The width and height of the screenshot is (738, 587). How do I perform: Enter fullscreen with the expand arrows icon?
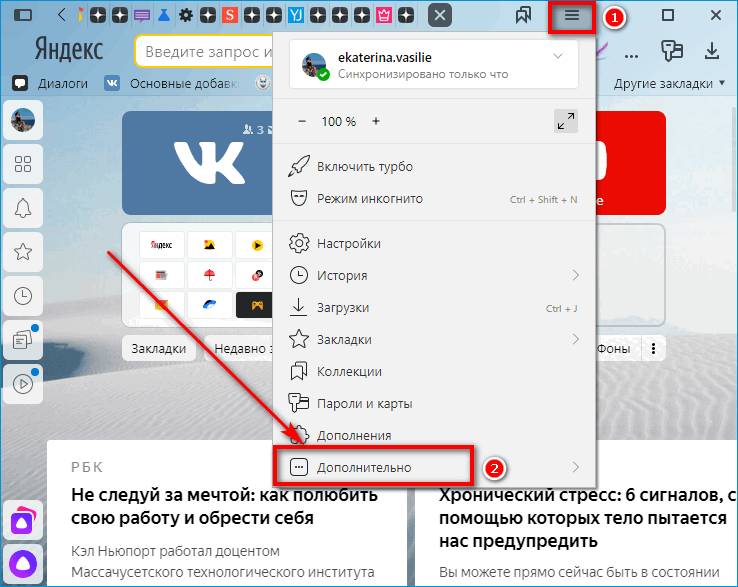566,121
